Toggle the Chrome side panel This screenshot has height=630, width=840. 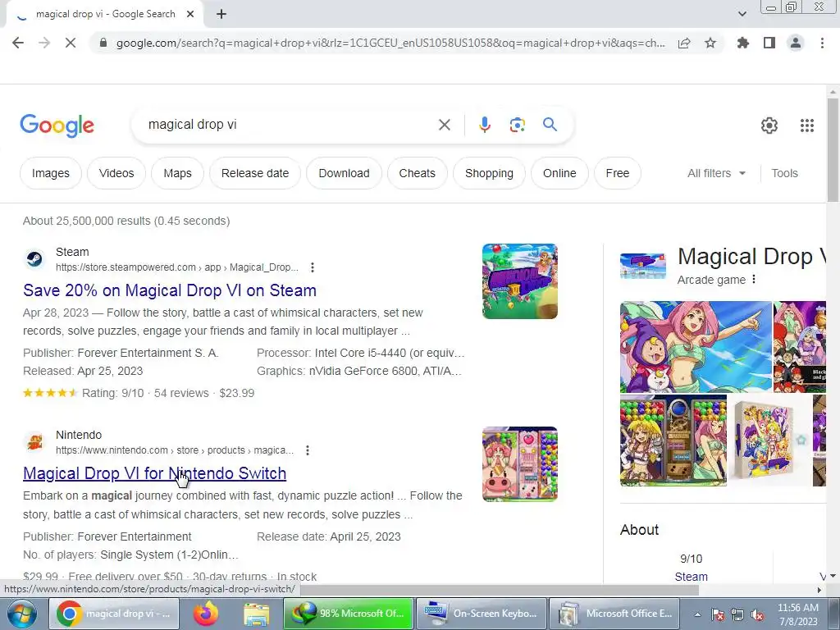769,43
